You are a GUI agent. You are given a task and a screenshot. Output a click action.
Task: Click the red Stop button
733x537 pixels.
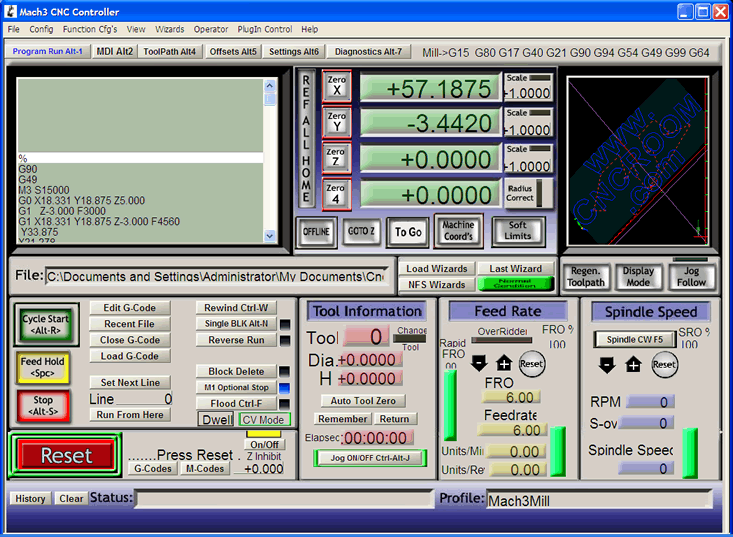(x=43, y=406)
